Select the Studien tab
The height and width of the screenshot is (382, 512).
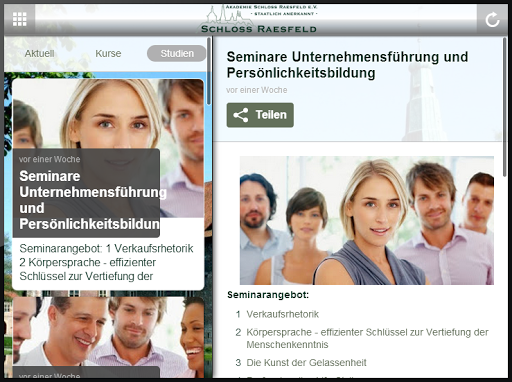click(177, 53)
